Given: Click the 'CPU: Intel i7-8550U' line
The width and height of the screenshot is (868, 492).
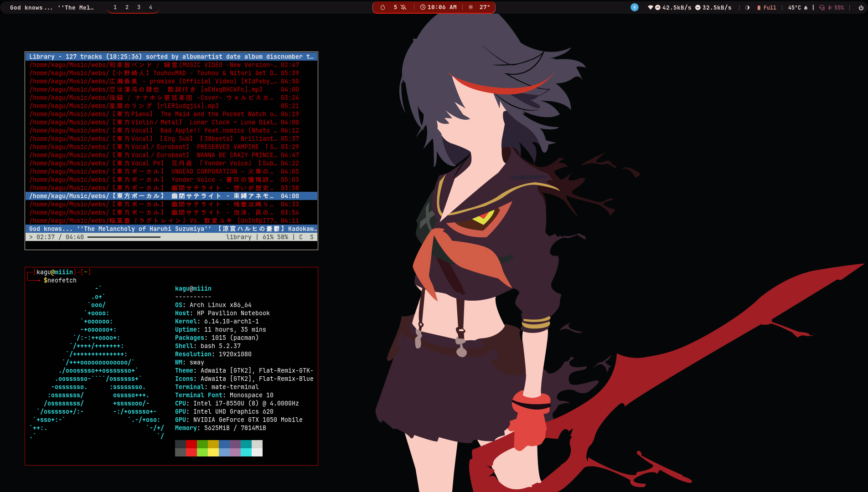Looking at the screenshot, I should click(x=237, y=403).
